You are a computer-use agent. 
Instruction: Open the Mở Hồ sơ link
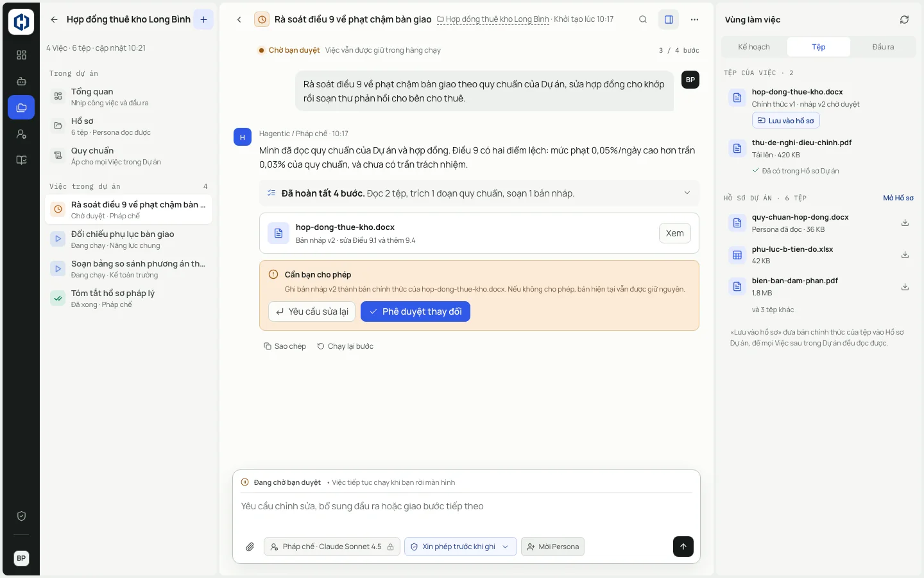point(898,198)
